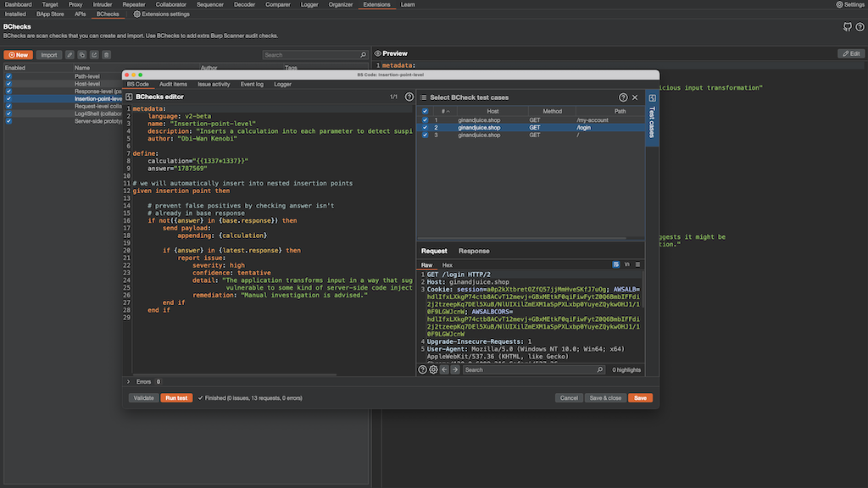Image resolution: width=868 pixels, height=488 pixels.
Task: Open the Proxy main menu tab
Action: coord(75,4)
